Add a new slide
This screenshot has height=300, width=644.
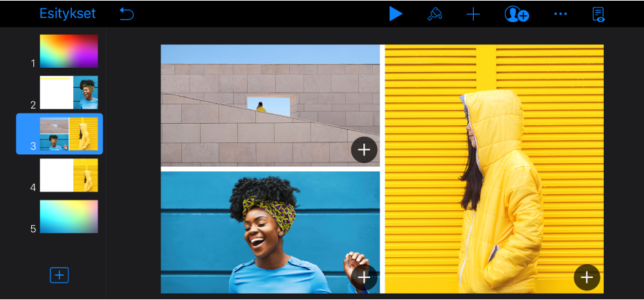[x=59, y=275]
